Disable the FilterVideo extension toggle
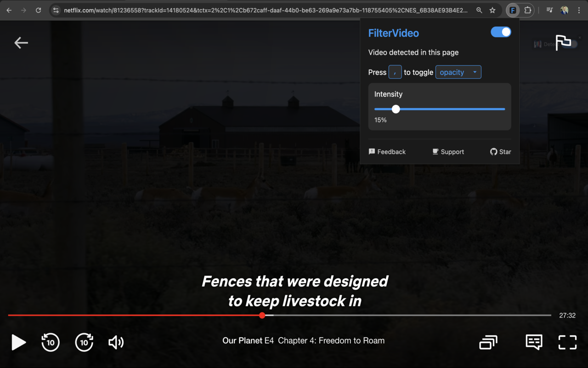The height and width of the screenshot is (368, 588). click(x=500, y=32)
